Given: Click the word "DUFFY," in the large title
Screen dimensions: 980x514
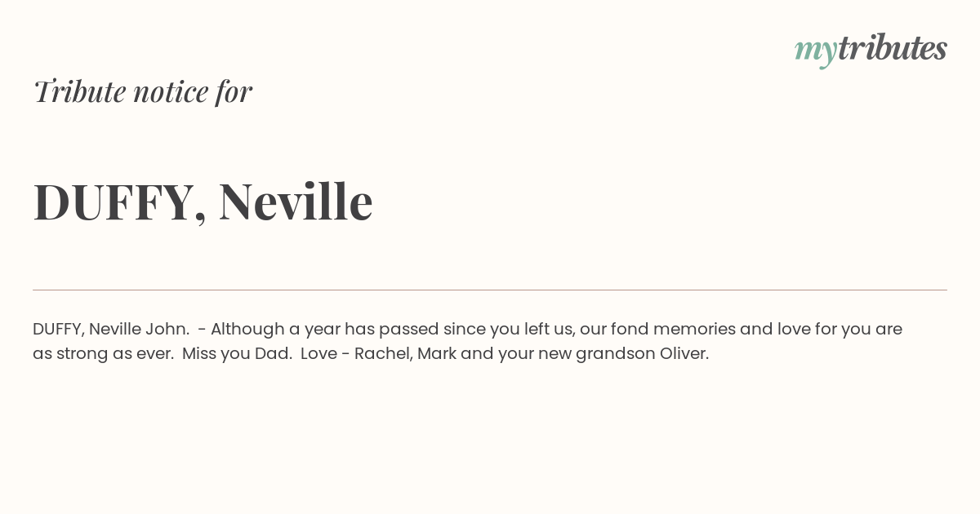Looking at the screenshot, I should click(119, 203).
